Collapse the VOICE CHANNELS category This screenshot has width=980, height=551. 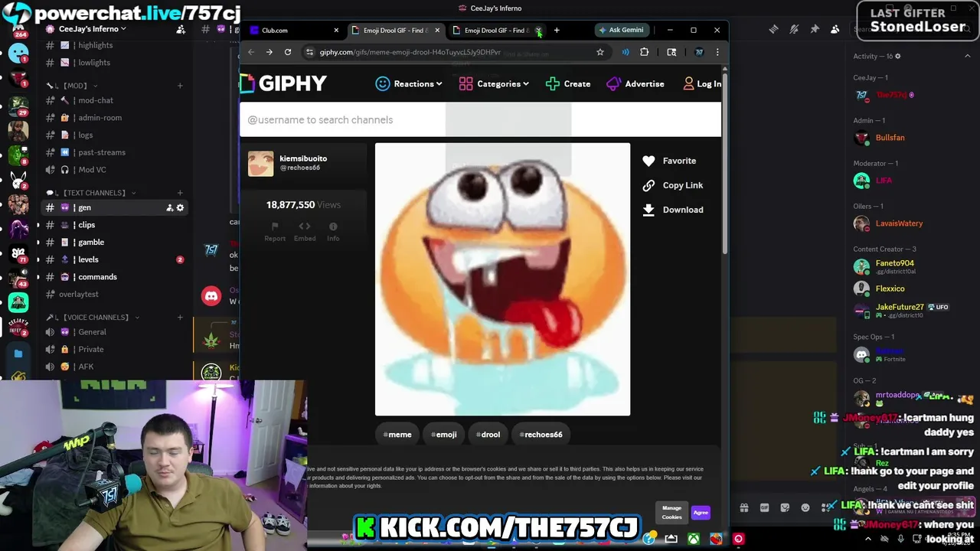92,318
